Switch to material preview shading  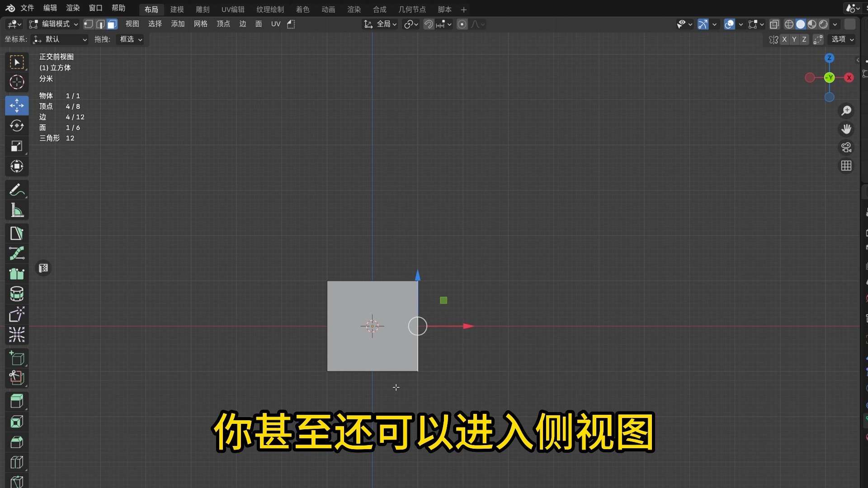pos(812,24)
